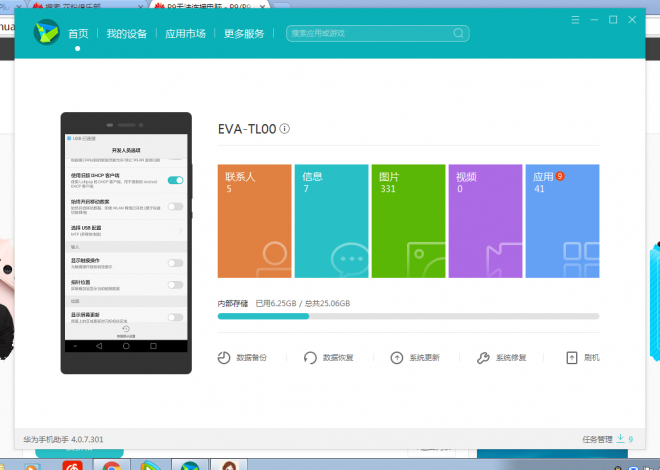This screenshot has width=660, height=470.
Task: Go to the 首页 tab
Action: pyautogui.click(x=78, y=34)
